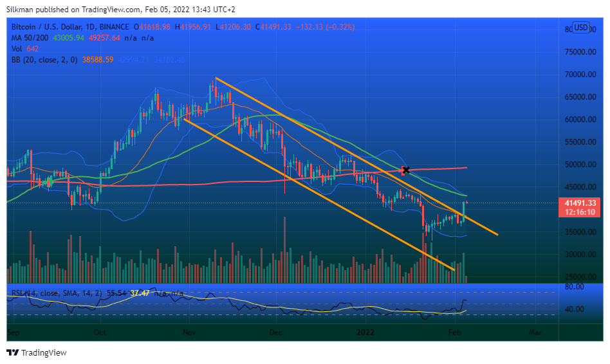Screen dimensions: 610x364
Task: Click the open price O41618.98
Action: click(x=152, y=27)
